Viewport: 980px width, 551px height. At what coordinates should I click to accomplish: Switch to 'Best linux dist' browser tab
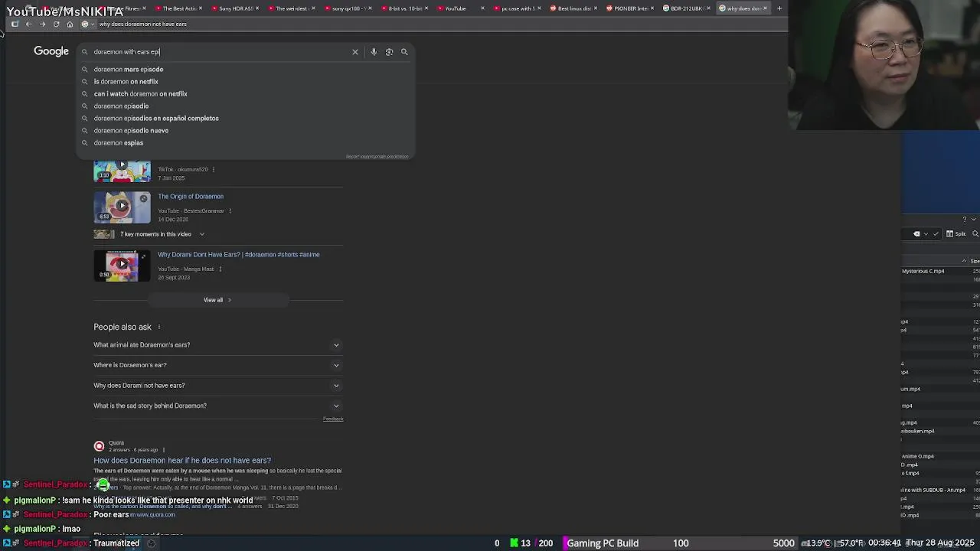pos(573,8)
